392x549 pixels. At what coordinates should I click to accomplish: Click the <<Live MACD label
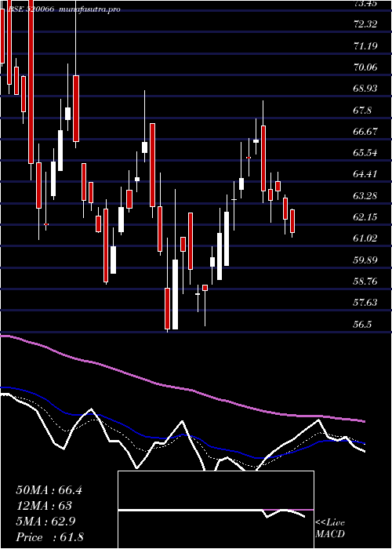click(330, 528)
